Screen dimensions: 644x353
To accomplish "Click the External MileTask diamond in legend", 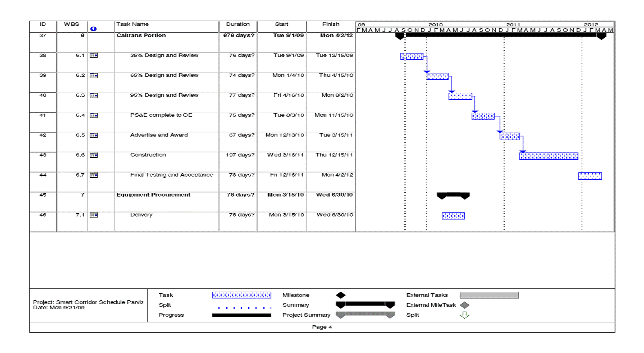I will [464, 305].
